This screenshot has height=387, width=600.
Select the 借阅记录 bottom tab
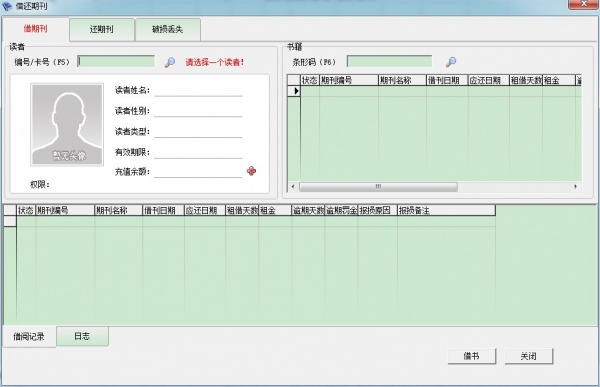coord(29,337)
